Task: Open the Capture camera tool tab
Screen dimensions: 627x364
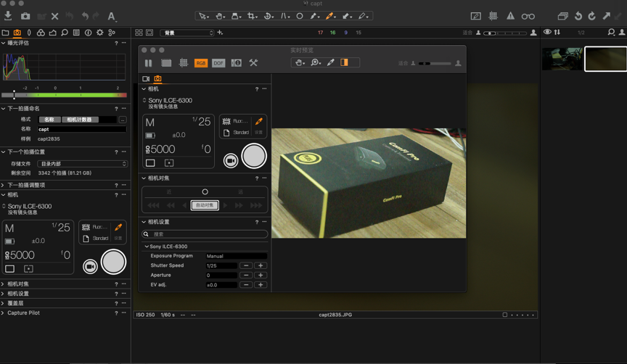Action: 17,33
